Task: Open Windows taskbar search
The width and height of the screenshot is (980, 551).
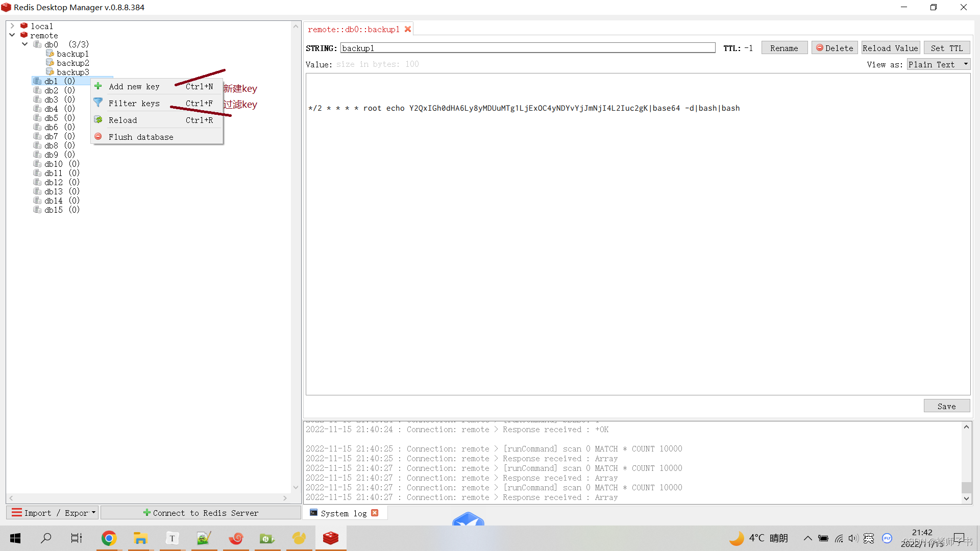Action: click(x=46, y=538)
